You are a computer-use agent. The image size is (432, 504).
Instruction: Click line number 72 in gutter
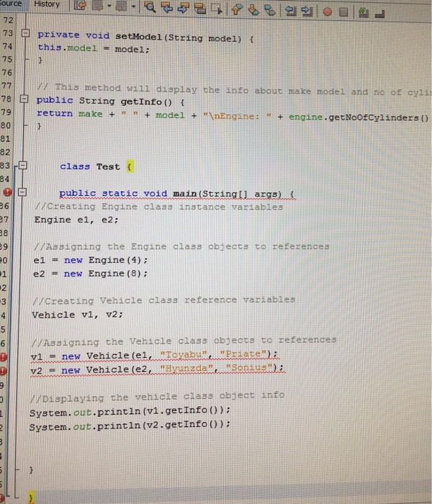tap(8, 20)
